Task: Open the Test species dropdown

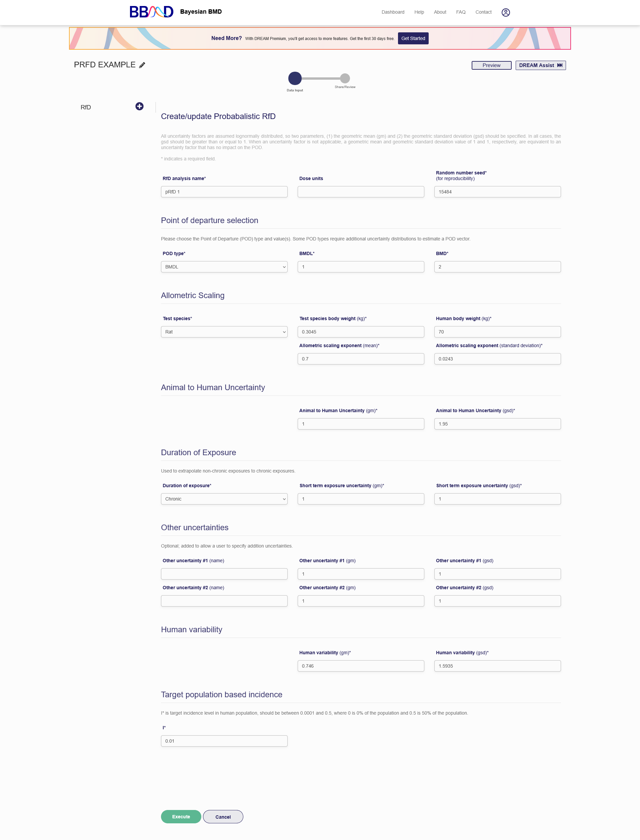Action: (x=224, y=332)
